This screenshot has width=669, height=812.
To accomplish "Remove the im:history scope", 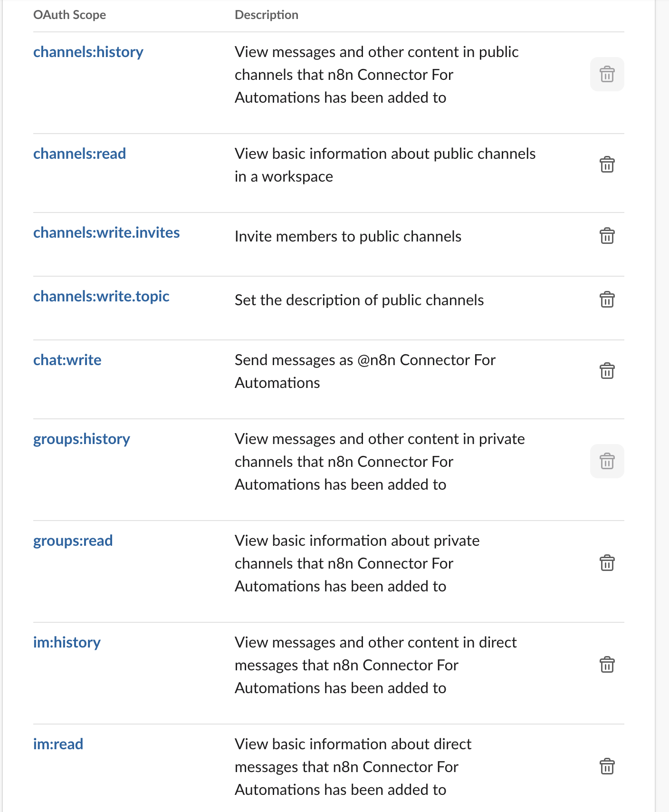I will (607, 665).
